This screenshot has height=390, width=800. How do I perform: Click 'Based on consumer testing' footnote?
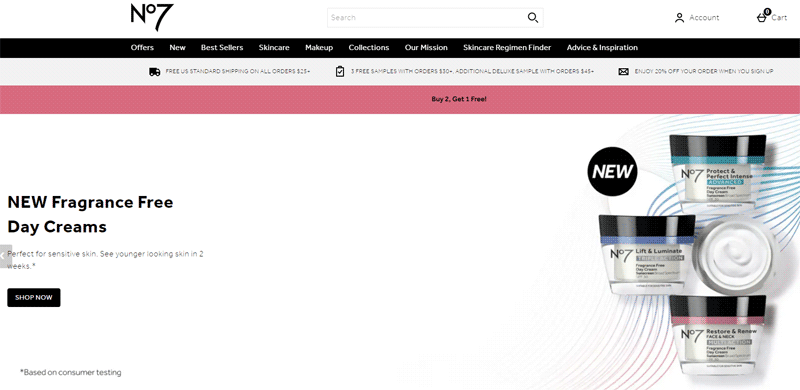point(70,372)
